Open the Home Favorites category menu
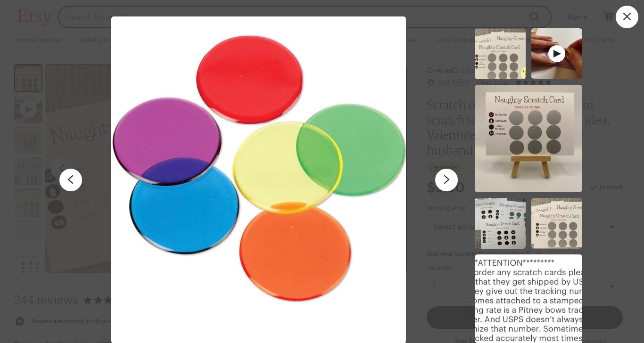644x343 pixels. (x=40, y=40)
